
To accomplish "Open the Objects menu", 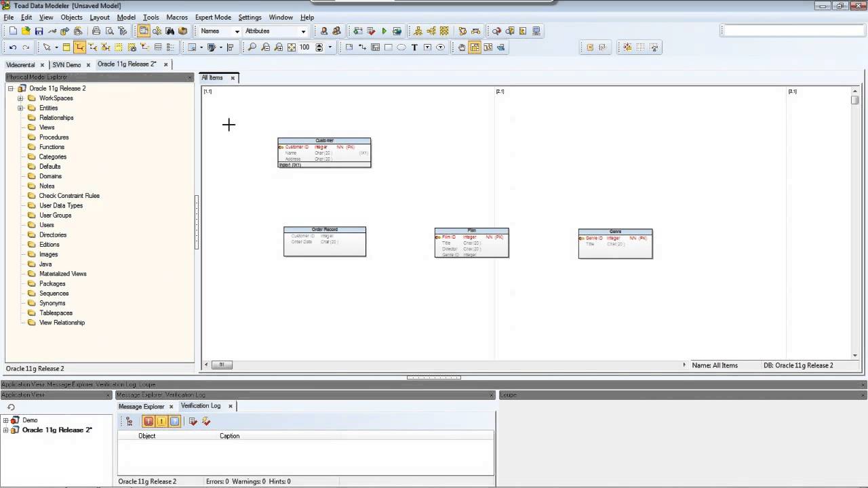I will point(71,18).
